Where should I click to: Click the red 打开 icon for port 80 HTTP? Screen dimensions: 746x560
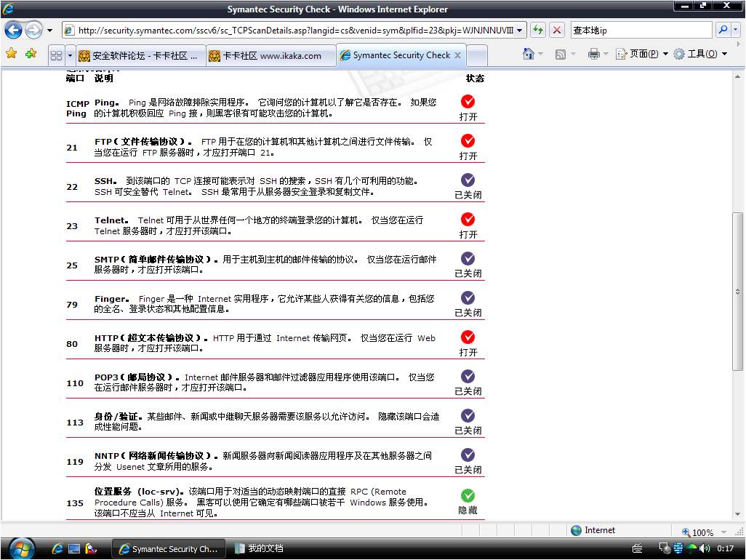[x=468, y=337]
